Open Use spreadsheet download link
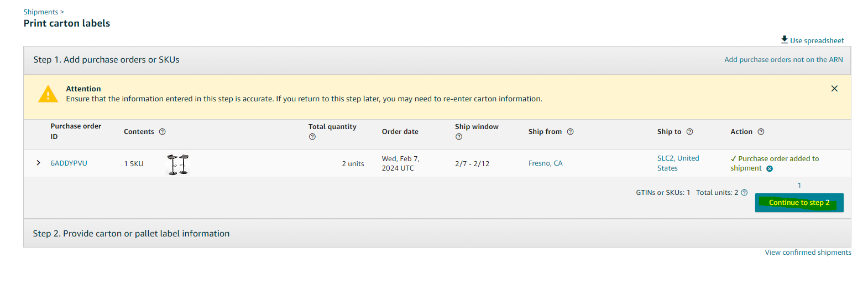The width and height of the screenshot is (868, 283). pyautogui.click(x=812, y=40)
